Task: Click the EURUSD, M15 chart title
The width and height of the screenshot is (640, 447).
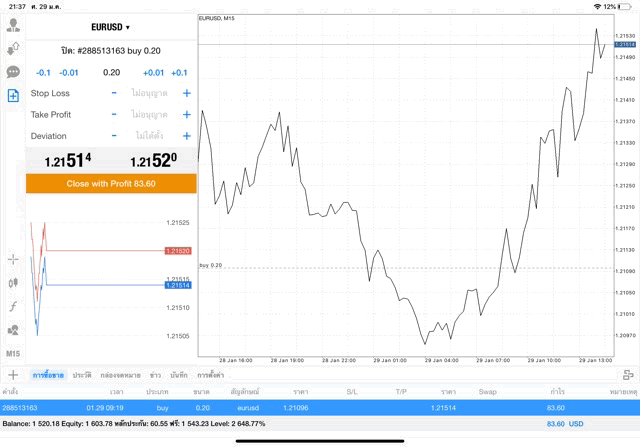Action: (x=217, y=18)
